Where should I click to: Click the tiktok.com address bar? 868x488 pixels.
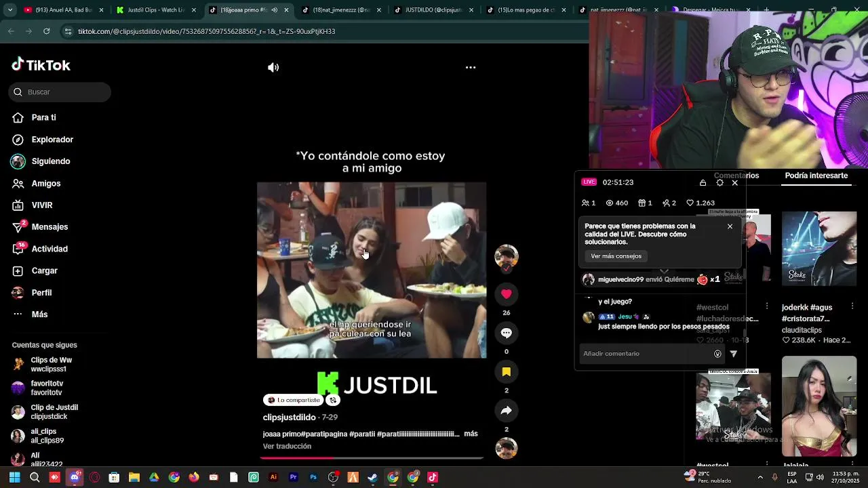325,31
